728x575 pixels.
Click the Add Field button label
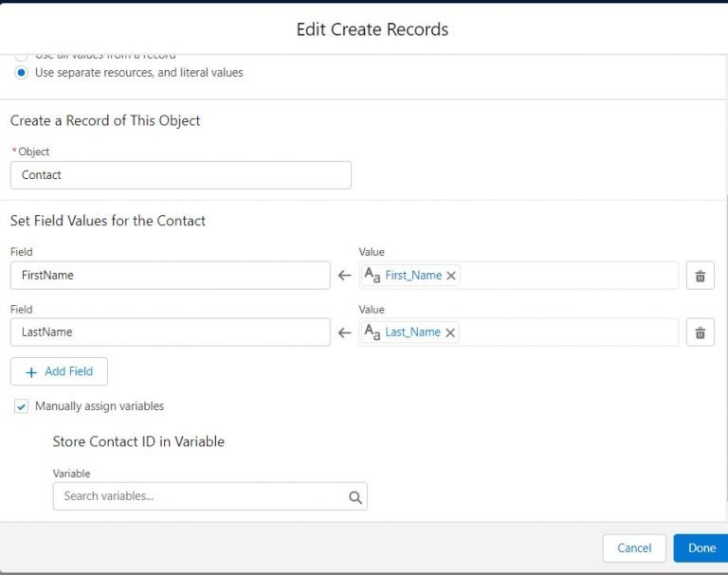tap(68, 371)
